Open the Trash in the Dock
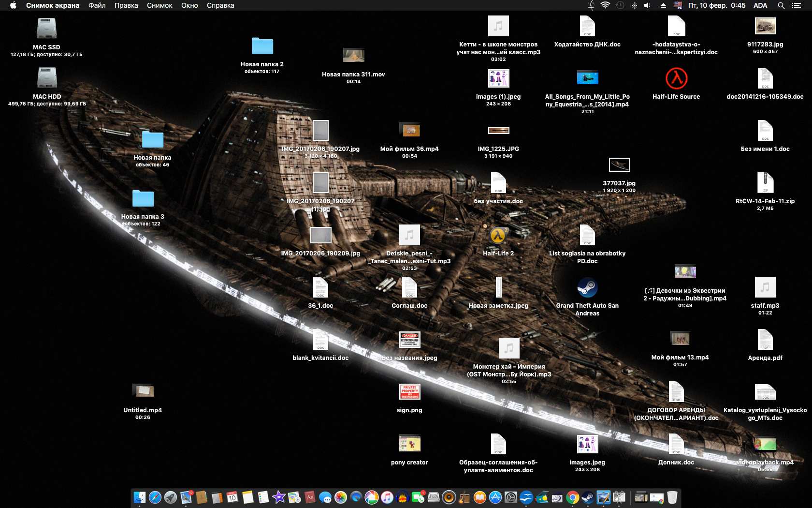 pyautogui.click(x=672, y=497)
